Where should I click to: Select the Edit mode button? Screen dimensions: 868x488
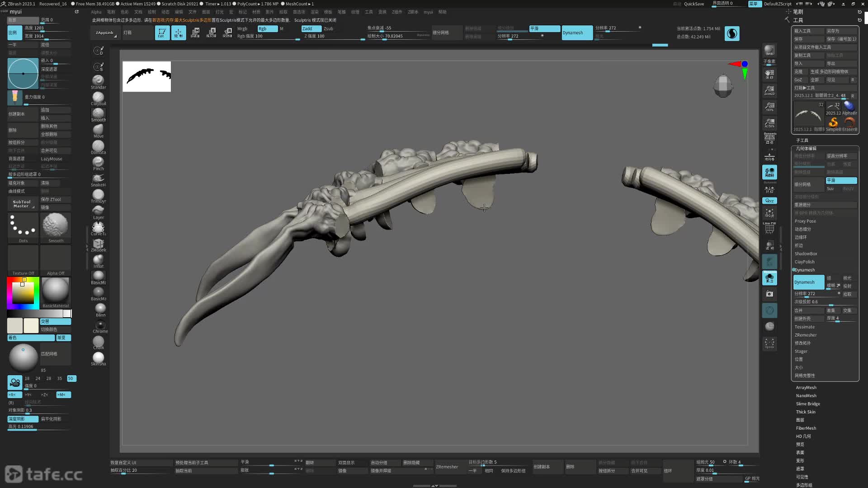tap(162, 33)
